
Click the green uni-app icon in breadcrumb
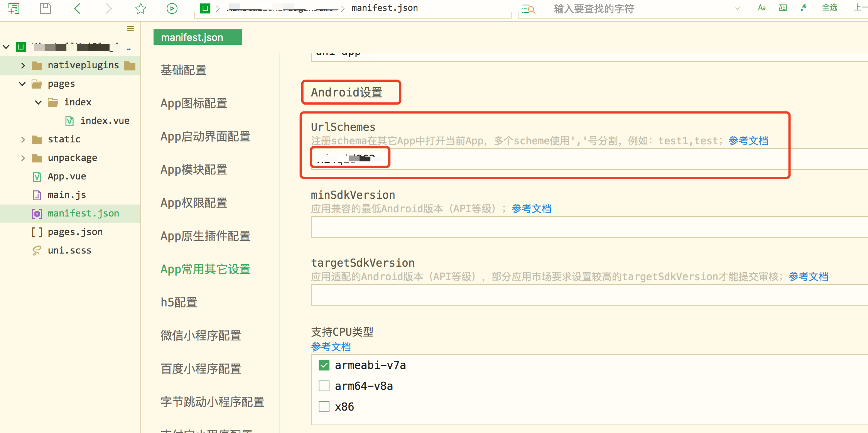[205, 8]
